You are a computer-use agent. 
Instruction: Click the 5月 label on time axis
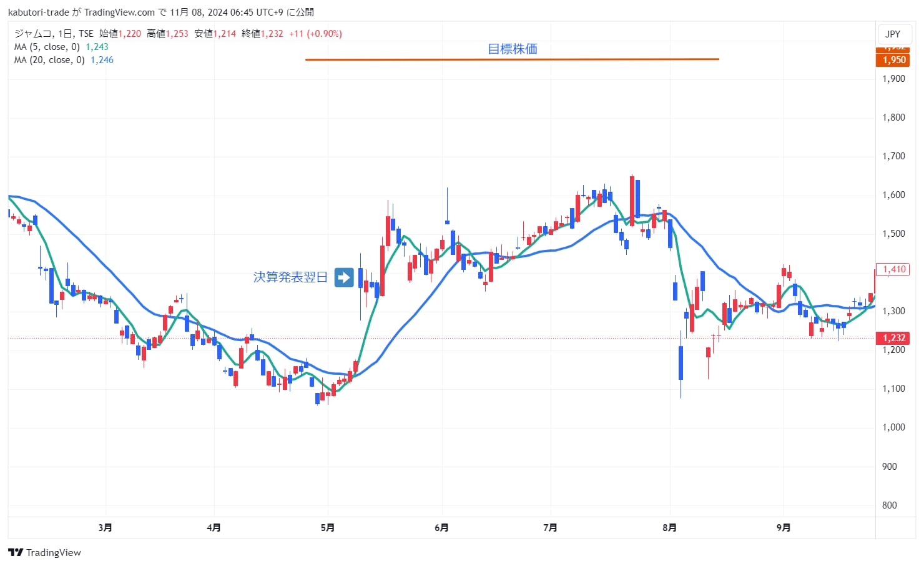click(328, 528)
